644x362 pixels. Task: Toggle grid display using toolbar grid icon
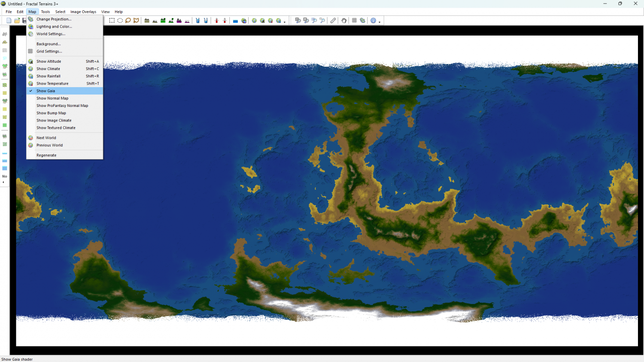pyautogui.click(x=354, y=21)
